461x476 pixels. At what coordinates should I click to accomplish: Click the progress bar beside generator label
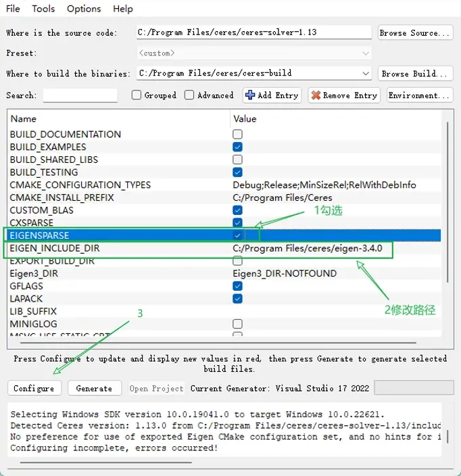click(x=414, y=387)
